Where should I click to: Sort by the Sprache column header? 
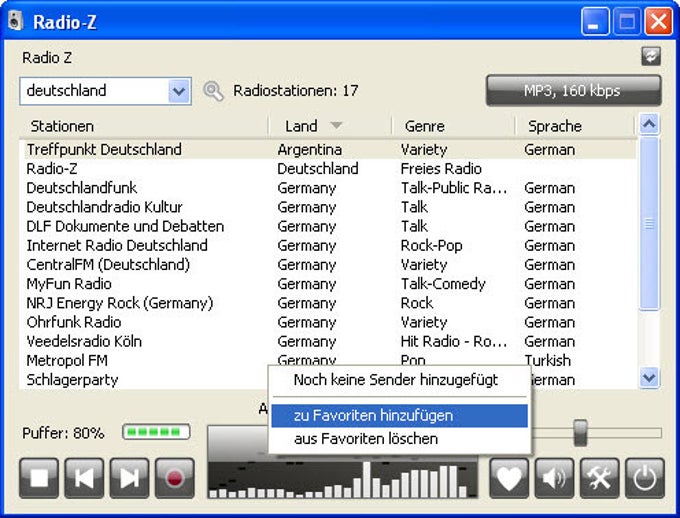[575, 126]
